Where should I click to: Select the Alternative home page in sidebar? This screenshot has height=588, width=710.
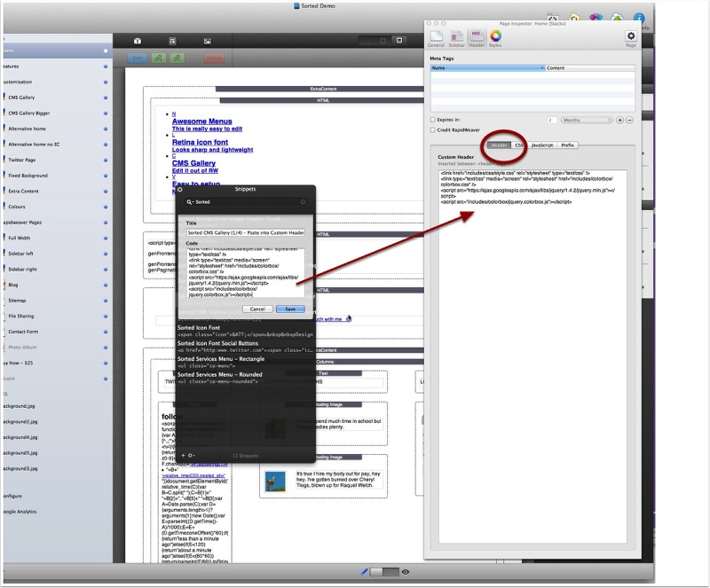27,129
